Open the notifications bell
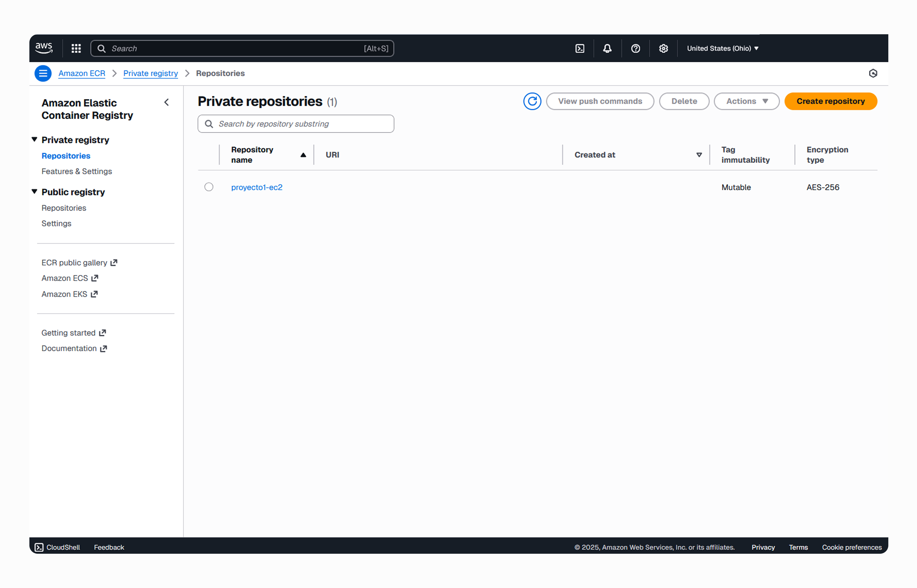The width and height of the screenshot is (917, 588). [x=607, y=48]
